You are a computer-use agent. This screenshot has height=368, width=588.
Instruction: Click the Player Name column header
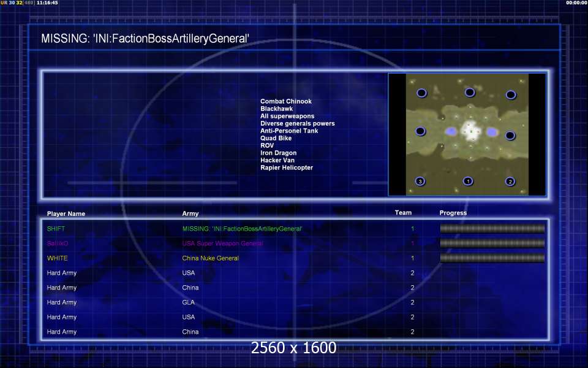tap(66, 213)
